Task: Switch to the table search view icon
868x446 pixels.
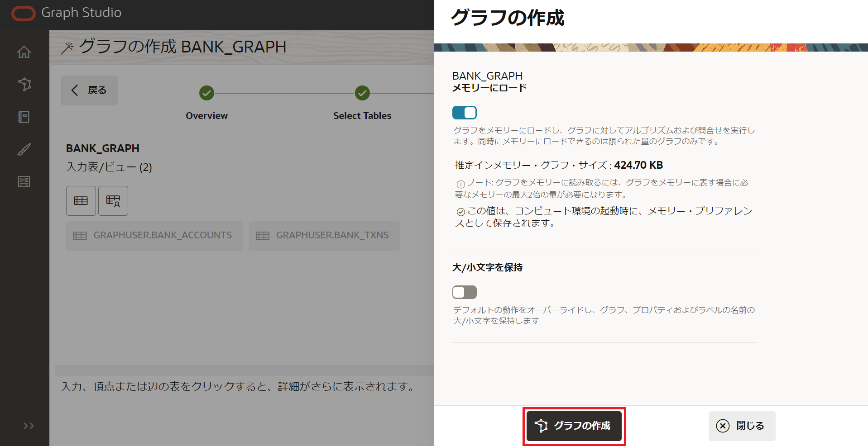Action: [x=113, y=201]
